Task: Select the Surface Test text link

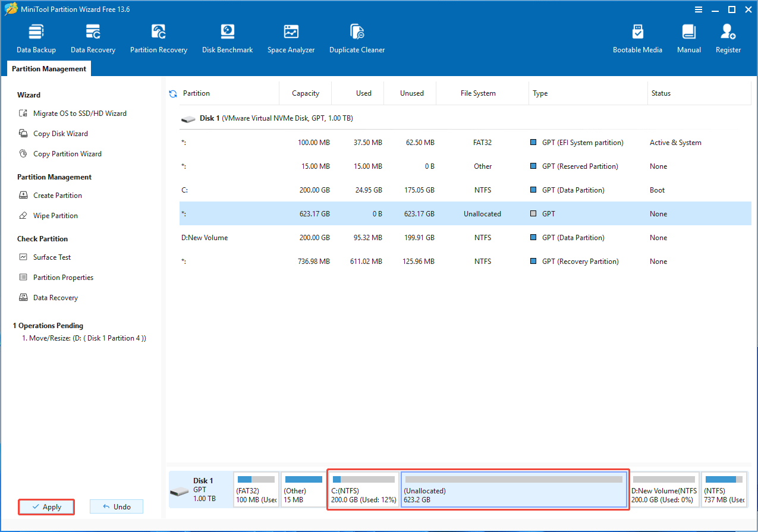Action: click(x=52, y=257)
